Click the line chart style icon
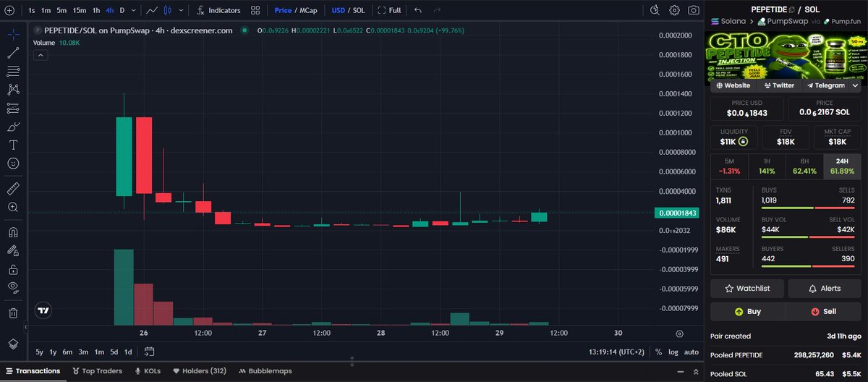The width and height of the screenshot is (868, 382). pos(151,10)
